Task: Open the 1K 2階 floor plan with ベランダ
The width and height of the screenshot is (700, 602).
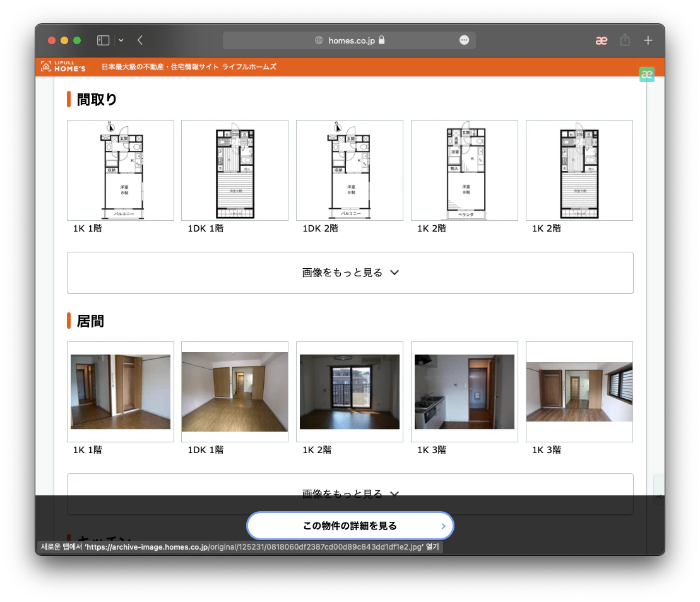Action: pos(465,170)
